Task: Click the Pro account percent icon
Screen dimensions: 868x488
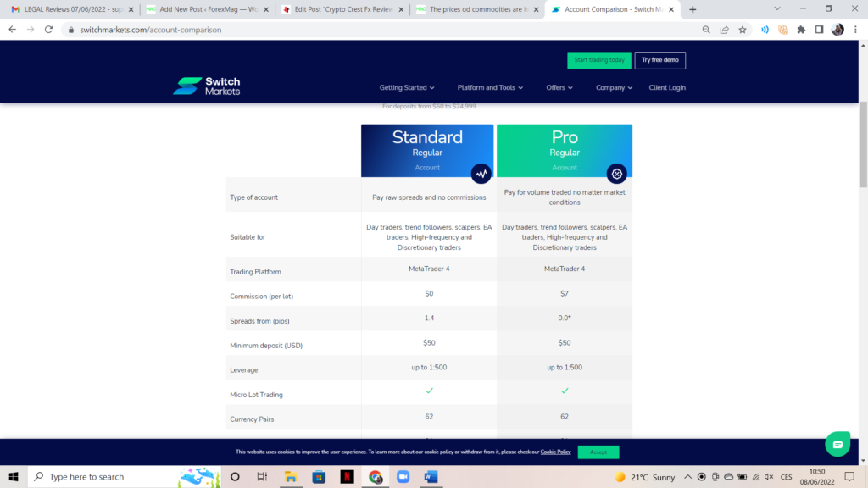Action: pos(617,174)
